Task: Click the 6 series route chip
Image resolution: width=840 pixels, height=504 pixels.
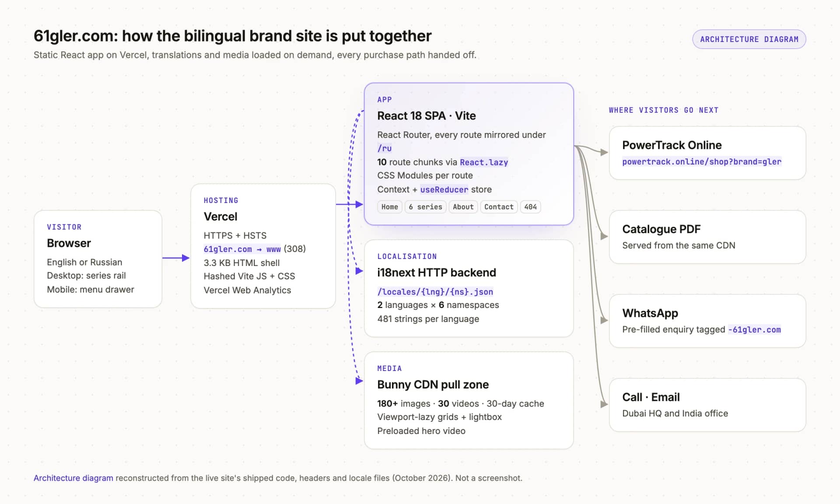Action: click(425, 207)
